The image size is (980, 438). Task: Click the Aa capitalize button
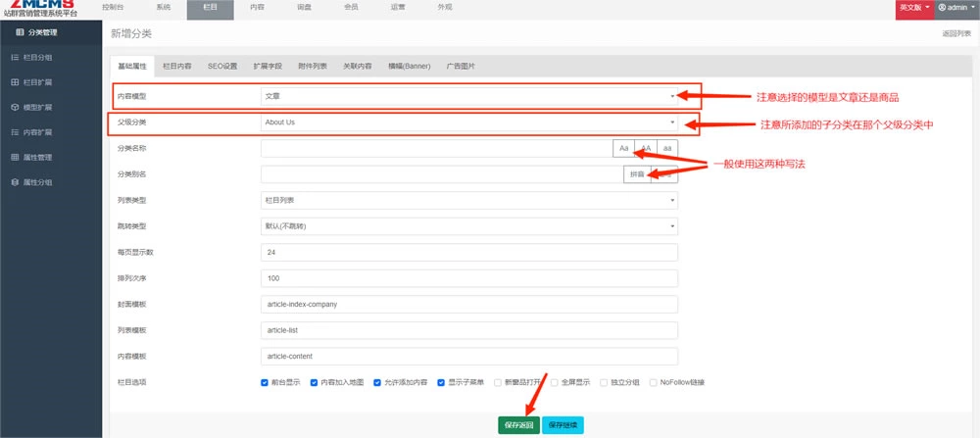tap(623, 148)
